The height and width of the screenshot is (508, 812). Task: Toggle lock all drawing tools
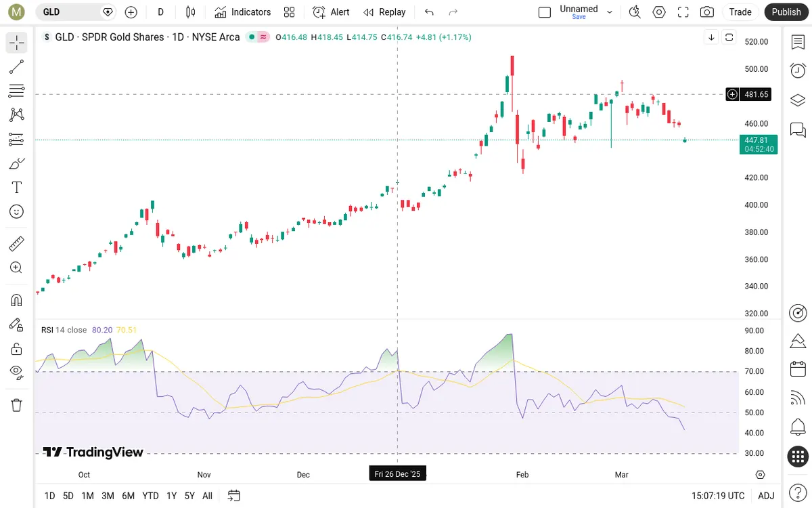[x=17, y=349]
